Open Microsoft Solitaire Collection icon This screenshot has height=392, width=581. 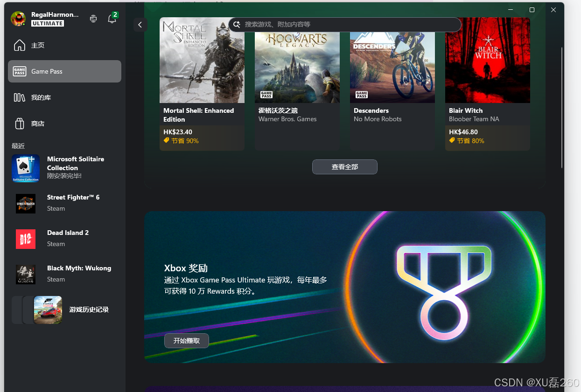[x=26, y=168]
